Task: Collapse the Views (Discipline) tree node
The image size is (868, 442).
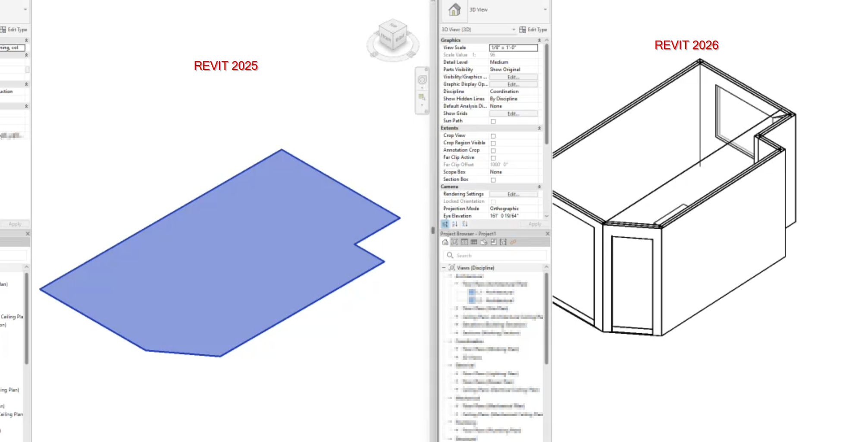Action: 444,268
